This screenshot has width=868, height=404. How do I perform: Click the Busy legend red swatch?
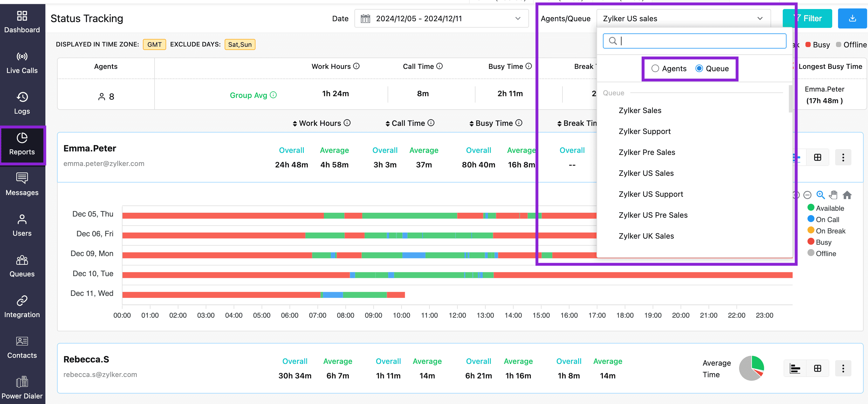point(808,44)
